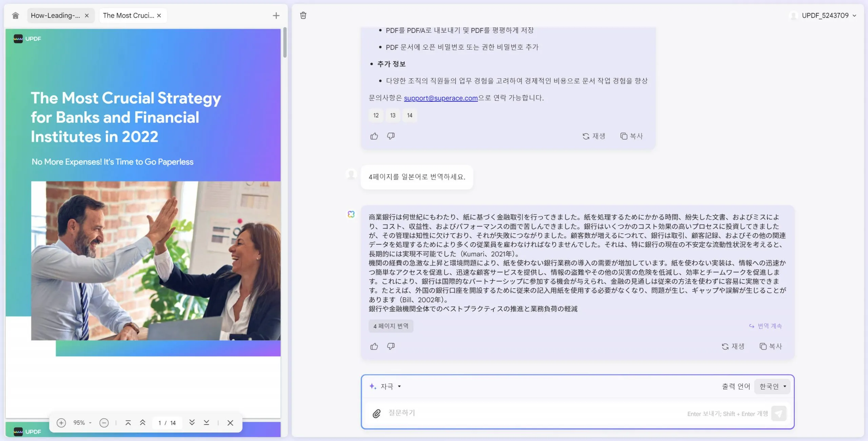Click the high-five cover photo

[156, 261]
